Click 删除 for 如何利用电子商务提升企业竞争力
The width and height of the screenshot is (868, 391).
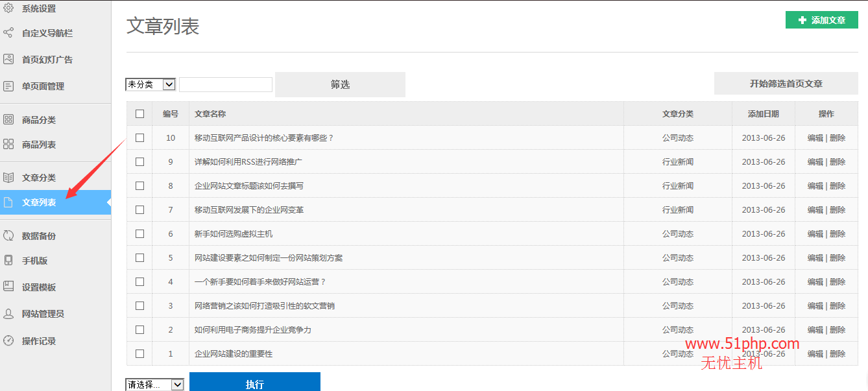click(x=838, y=329)
